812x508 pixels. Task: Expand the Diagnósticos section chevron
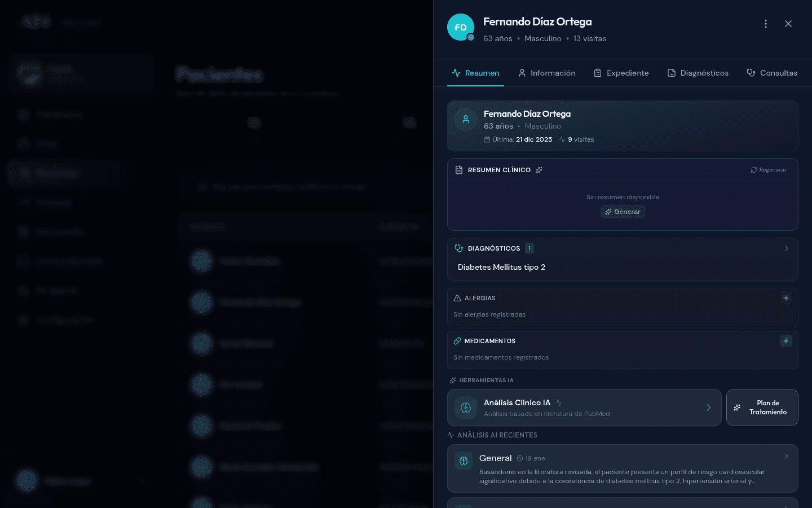click(787, 248)
